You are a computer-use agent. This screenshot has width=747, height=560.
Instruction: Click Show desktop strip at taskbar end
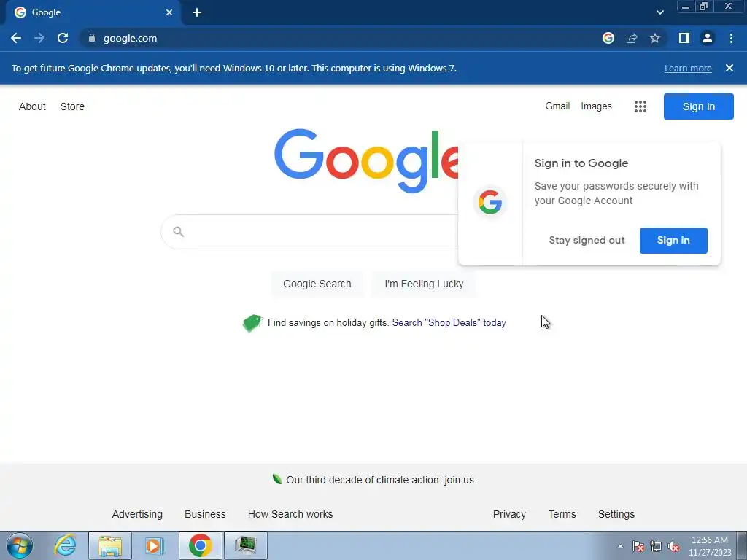[742, 545]
